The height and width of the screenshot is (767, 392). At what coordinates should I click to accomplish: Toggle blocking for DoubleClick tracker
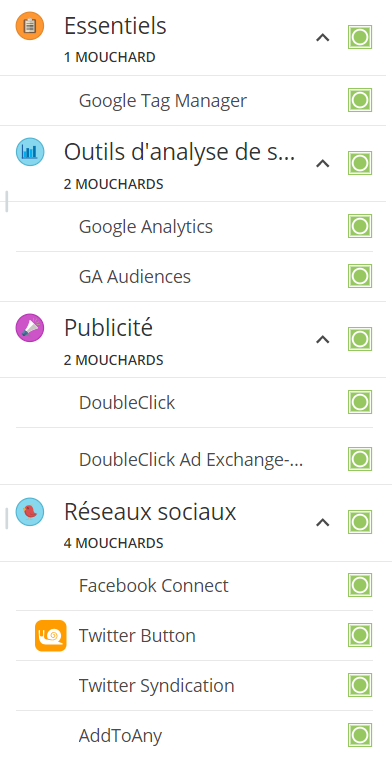coord(360,403)
